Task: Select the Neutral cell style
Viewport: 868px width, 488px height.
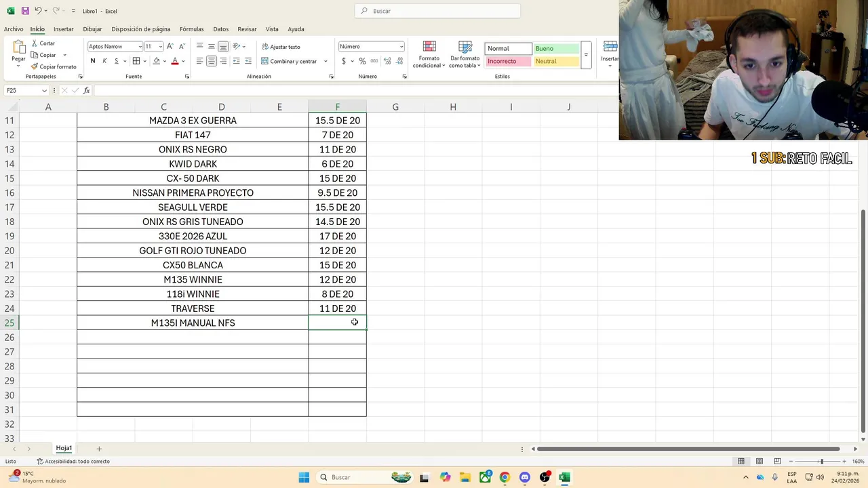Action: [556, 61]
